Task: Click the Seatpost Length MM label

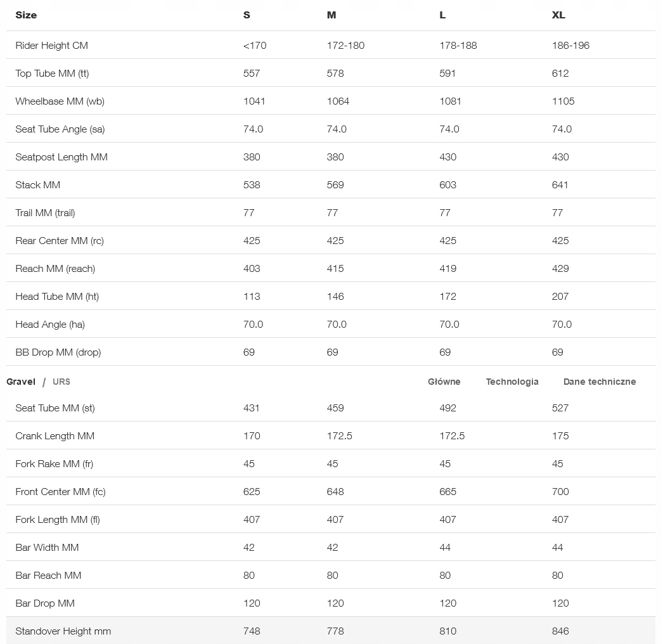Action: [x=61, y=157]
